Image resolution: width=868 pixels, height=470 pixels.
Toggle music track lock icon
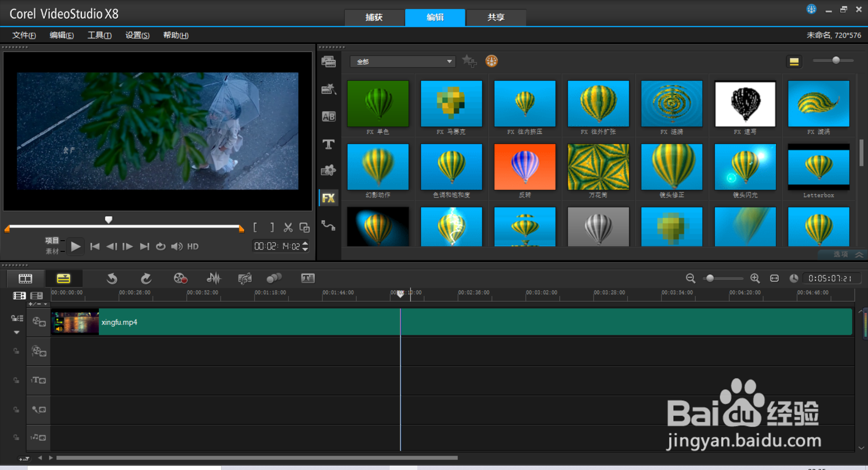tap(16, 437)
